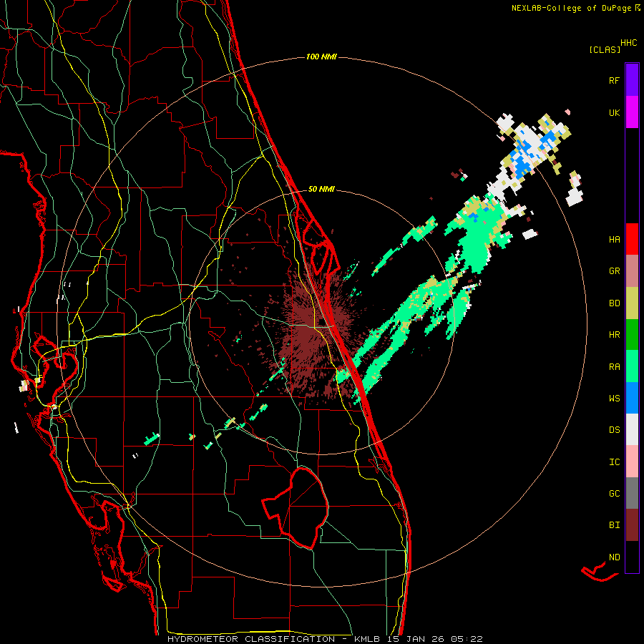Image resolution: width=644 pixels, height=644 pixels.
Task: Select the IC pink legend swatch
Action: click(x=632, y=462)
